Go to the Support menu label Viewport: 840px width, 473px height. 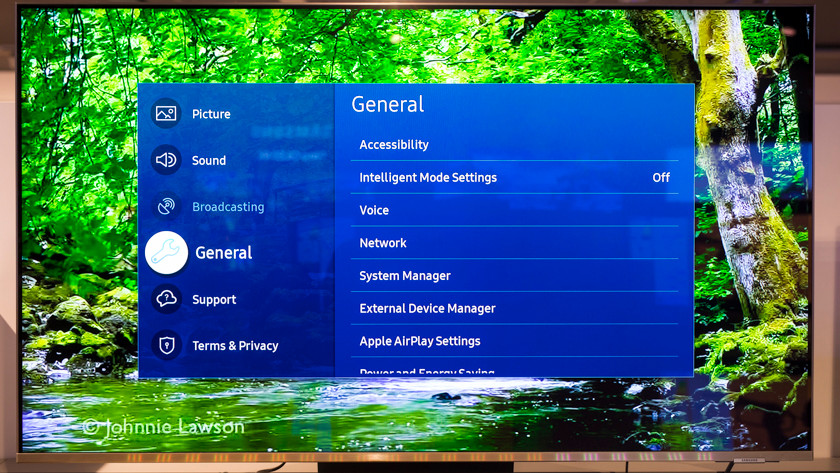click(214, 300)
